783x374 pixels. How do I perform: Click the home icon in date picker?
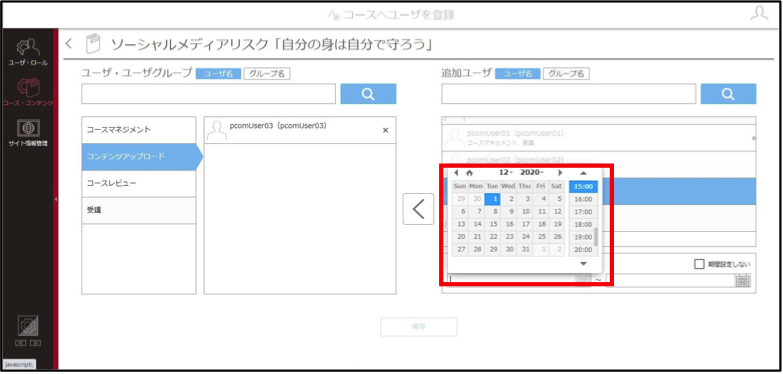(x=469, y=173)
